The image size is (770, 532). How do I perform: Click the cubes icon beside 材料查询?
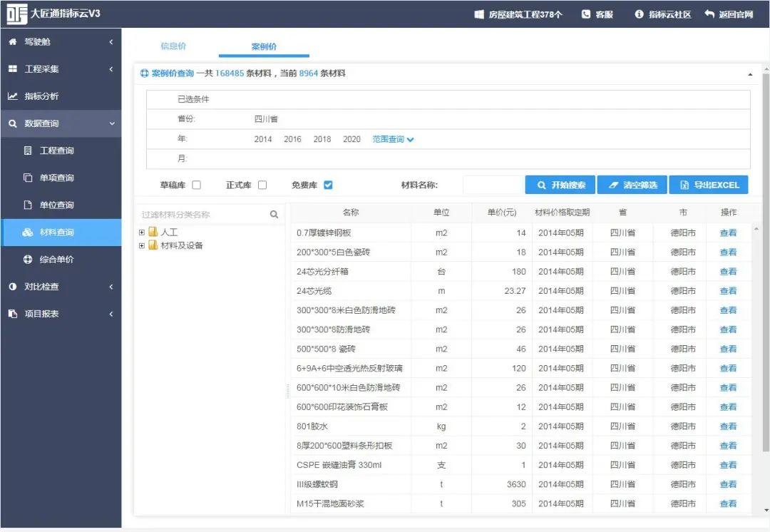[28, 232]
